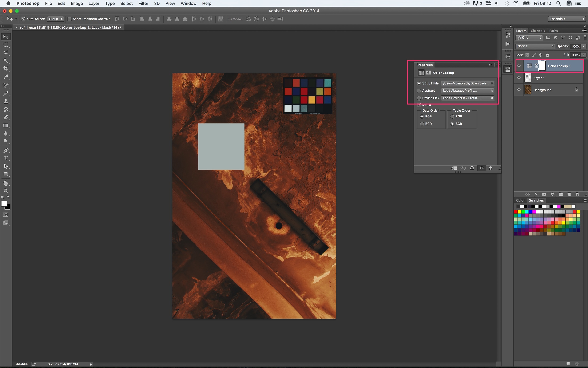Click the foreground color swatch

point(4,204)
